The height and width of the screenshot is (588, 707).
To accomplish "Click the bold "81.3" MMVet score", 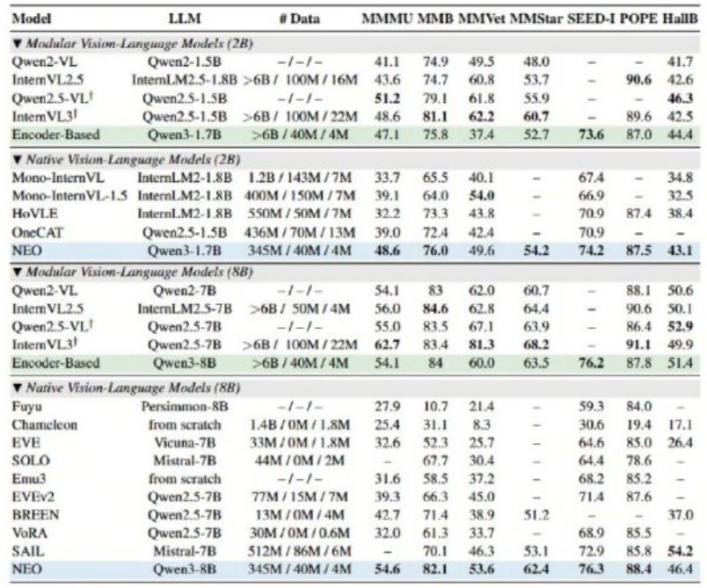I will [481, 345].
